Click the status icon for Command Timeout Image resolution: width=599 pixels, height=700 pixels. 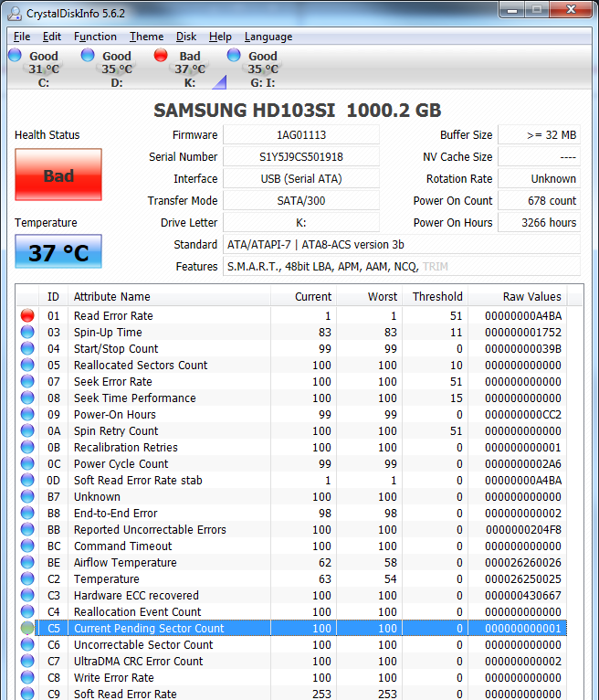point(27,546)
